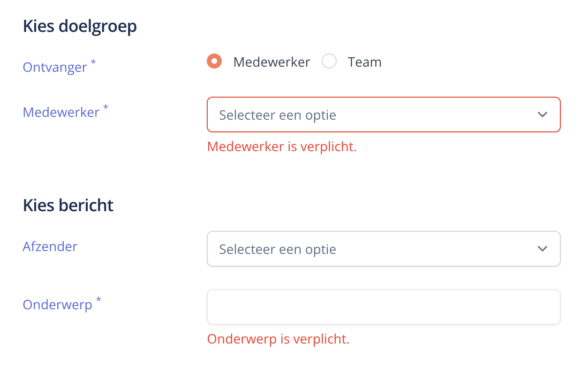
Task: Click the "Onderwerp is verplicht." error message
Action: [x=279, y=339]
